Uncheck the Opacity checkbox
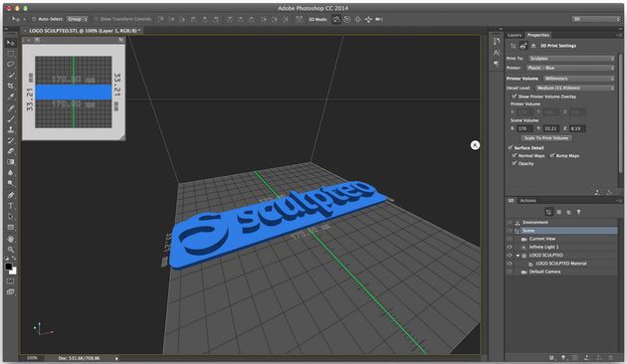Viewport: 627px width, 364px height. [515, 163]
